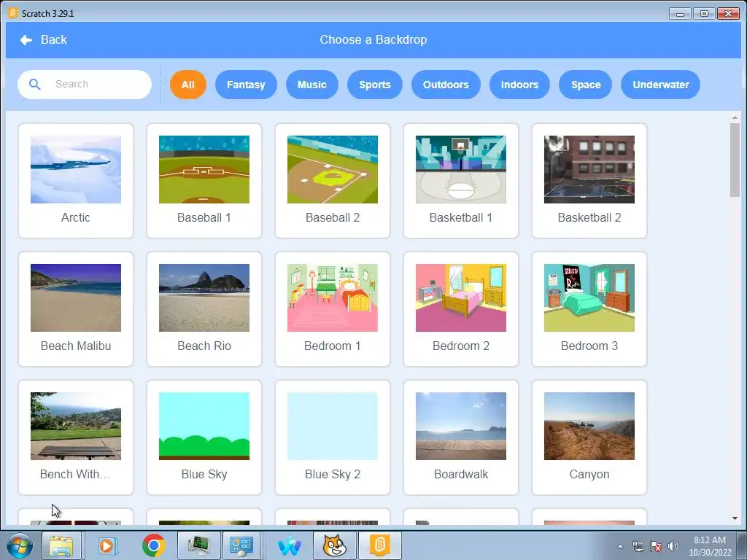Show only Outdoors backdrops
The image size is (747, 560).
tap(446, 85)
